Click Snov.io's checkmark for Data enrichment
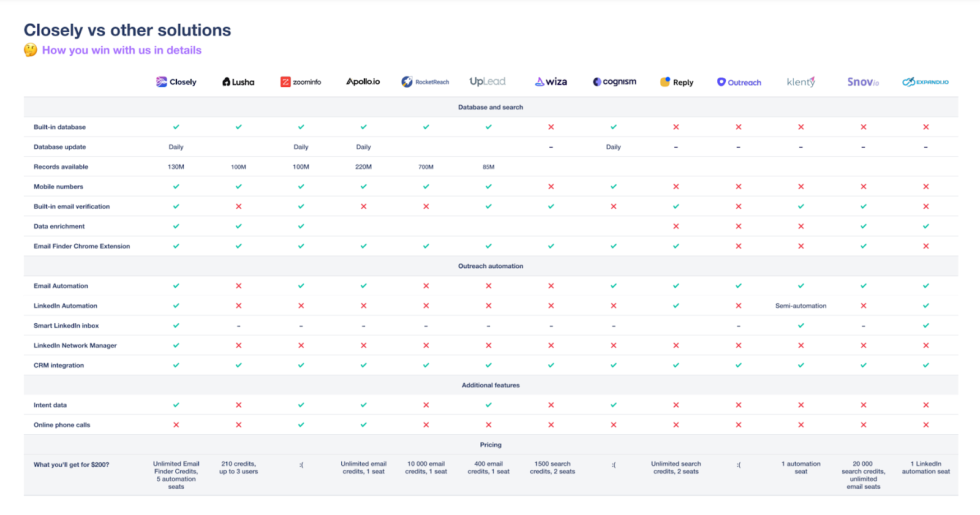This screenshot has height=515, width=980. pos(864,227)
